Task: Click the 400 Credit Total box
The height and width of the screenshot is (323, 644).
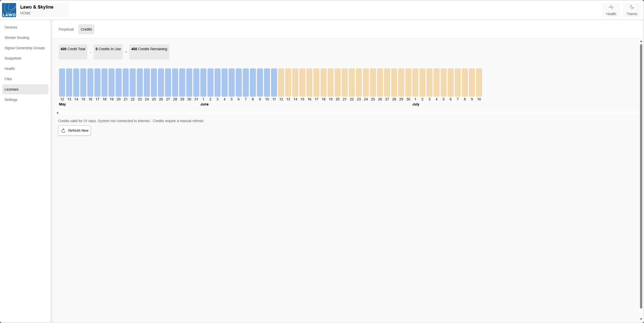Action: pos(73,52)
